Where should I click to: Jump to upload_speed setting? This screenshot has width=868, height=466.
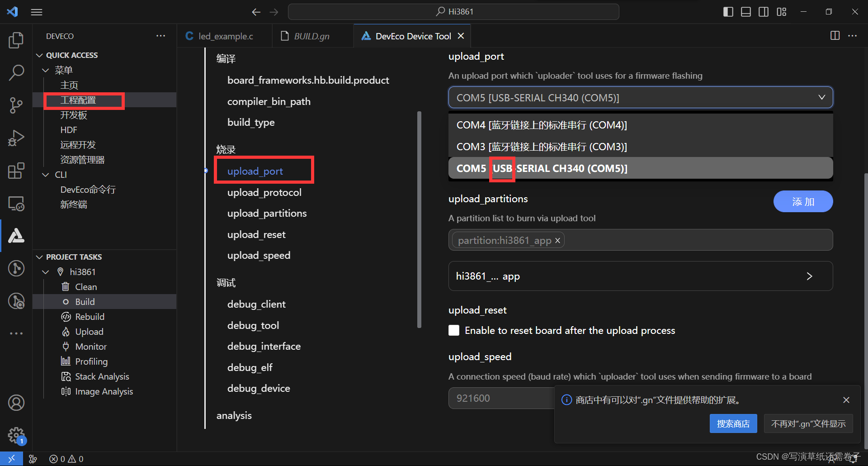click(259, 255)
